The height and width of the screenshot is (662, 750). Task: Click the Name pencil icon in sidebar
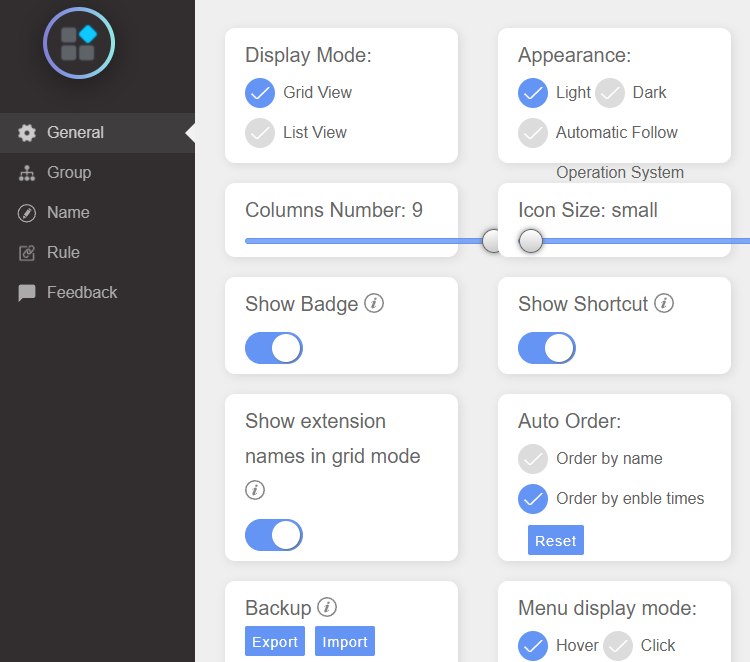pyautogui.click(x=27, y=213)
